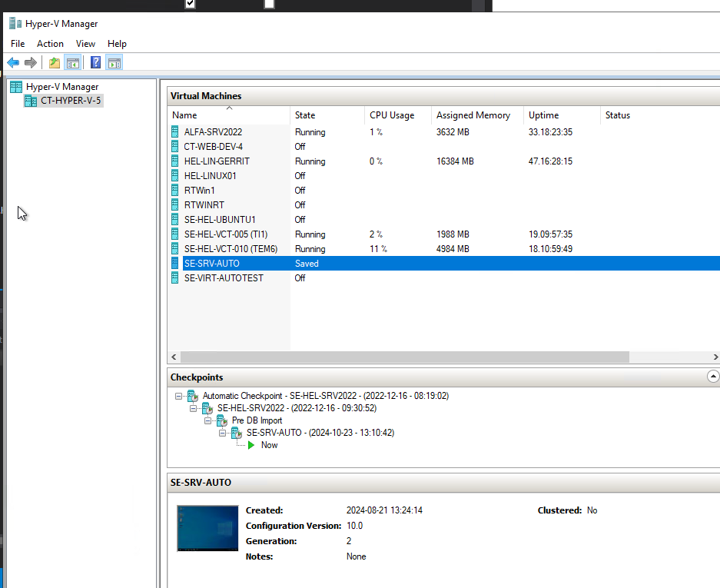
Task: Sort by the CPU Usage column header
Action: pyautogui.click(x=392, y=115)
